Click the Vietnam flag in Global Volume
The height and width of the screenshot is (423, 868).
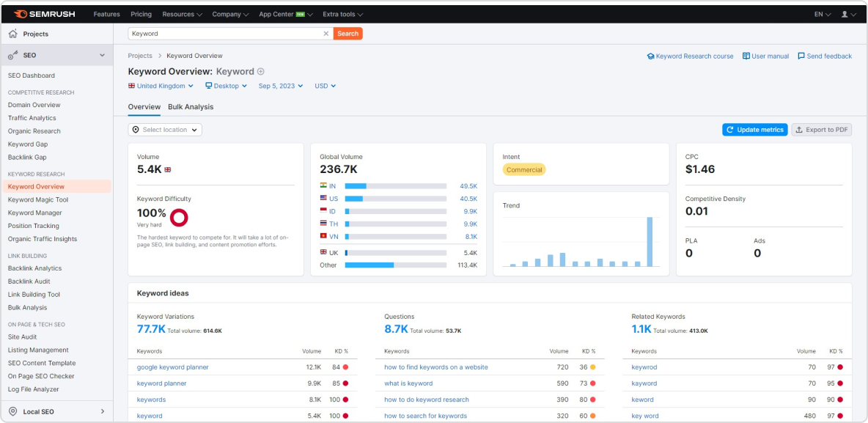tap(324, 236)
